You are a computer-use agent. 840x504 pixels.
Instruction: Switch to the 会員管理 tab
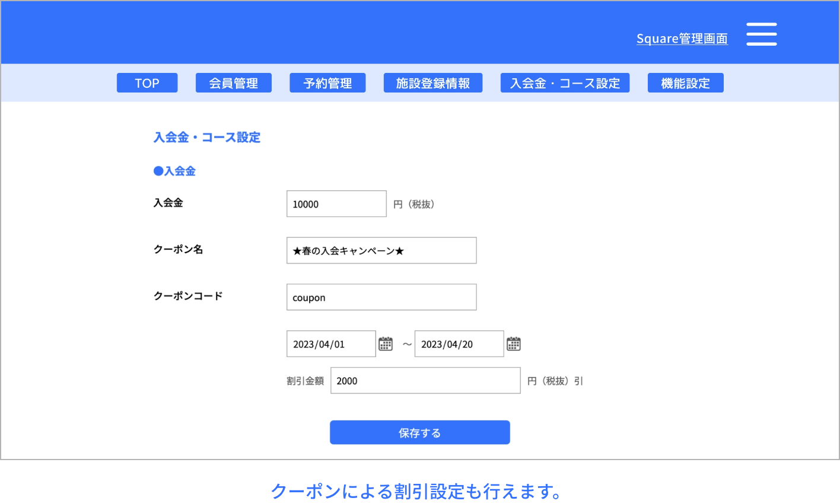pos(234,83)
